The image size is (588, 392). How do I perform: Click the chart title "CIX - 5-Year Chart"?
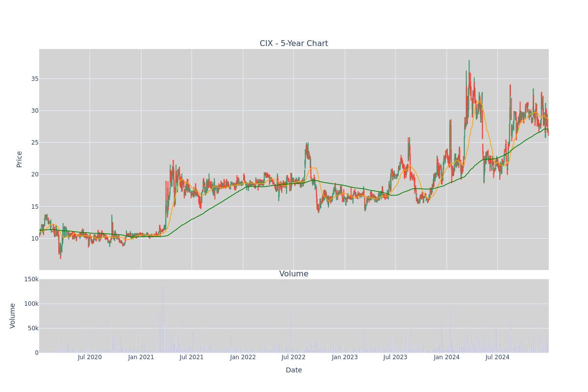(x=294, y=44)
